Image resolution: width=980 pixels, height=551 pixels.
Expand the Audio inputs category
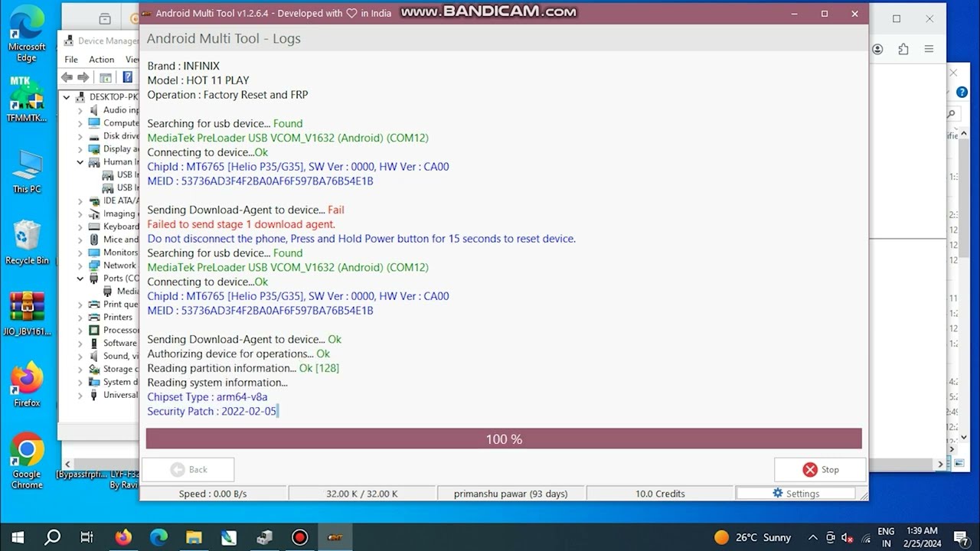click(80, 110)
